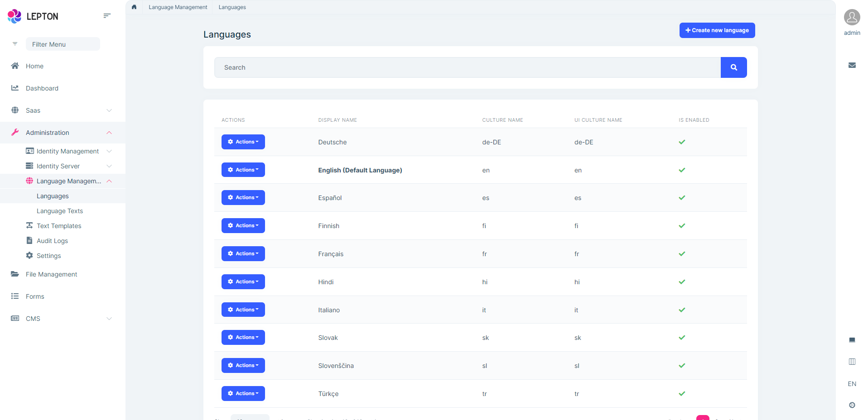Viewport: 868px width, 420px height.
Task: Open the Forms section icon
Action: click(x=15, y=296)
